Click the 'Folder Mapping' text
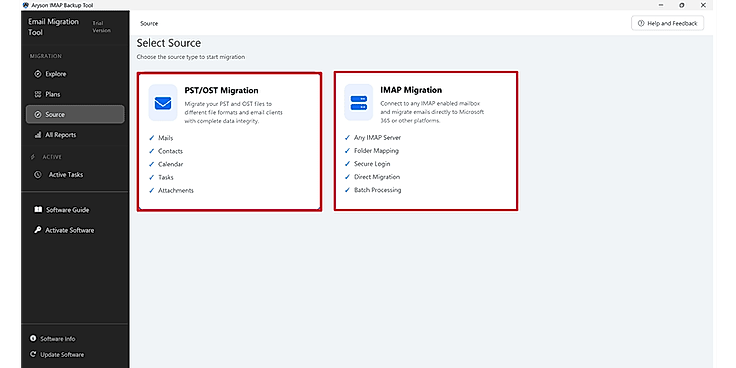Image resolution: width=736 pixels, height=368 pixels. (376, 151)
